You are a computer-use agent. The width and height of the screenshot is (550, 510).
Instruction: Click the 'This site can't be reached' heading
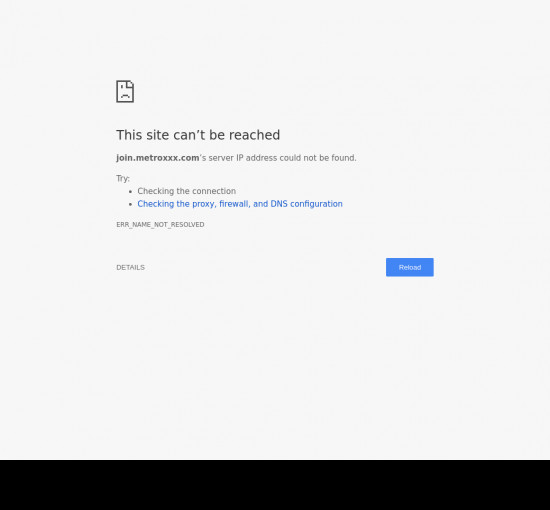point(198,135)
